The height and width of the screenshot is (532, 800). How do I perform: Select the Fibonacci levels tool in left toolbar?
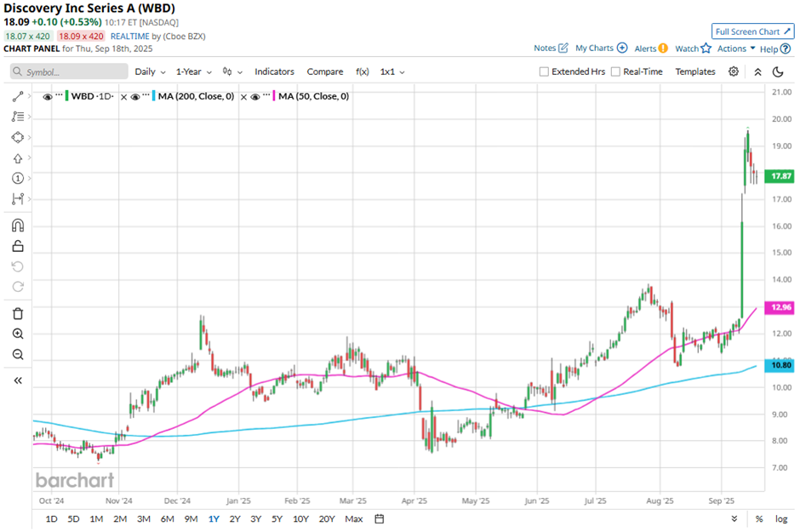pyautogui.click(x=18, y=117)
